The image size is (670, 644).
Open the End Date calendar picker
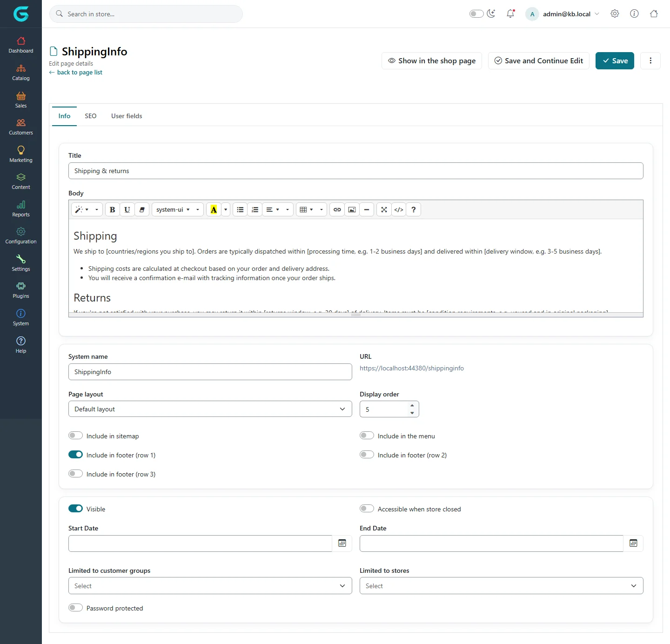click(633, 543)
